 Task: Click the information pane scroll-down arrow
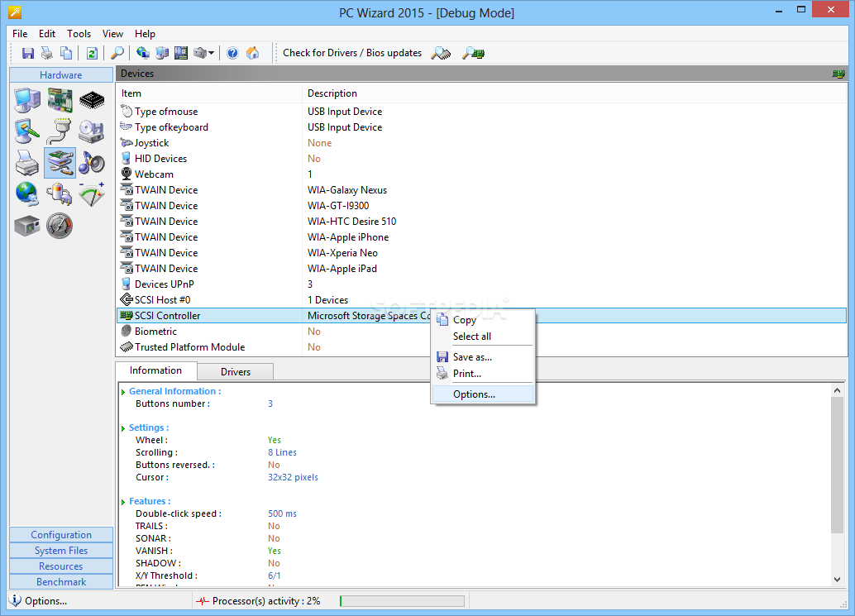click(x=837, y=580)
